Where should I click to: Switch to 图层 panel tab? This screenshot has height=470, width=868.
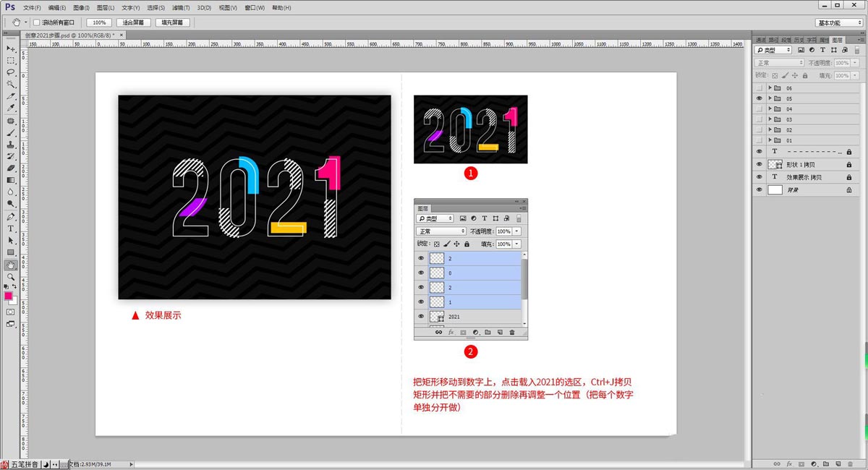click(x=837, y=40)
